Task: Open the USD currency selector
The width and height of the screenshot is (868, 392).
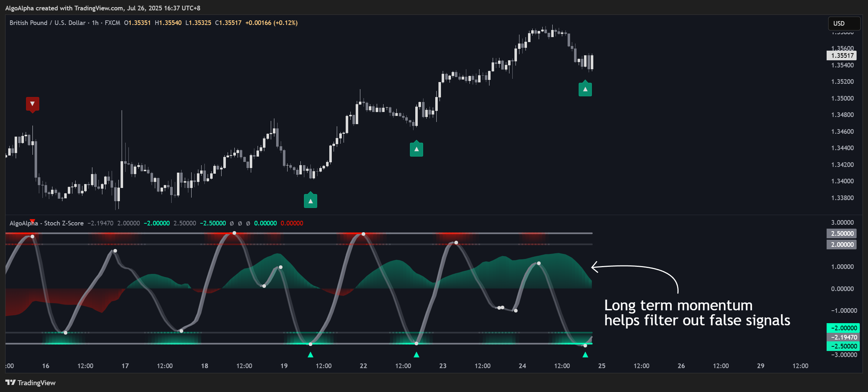Action: pos(843,24)
